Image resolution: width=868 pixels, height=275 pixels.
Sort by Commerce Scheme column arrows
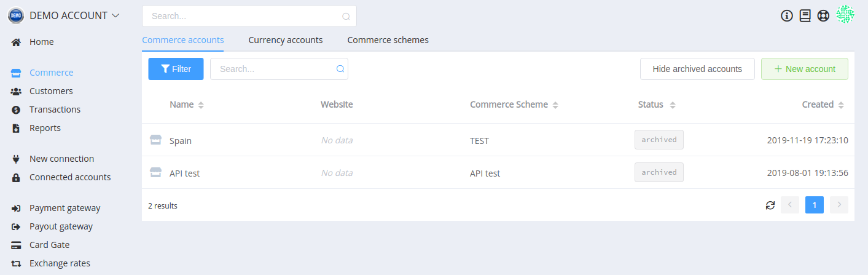(x=555, y=105)
